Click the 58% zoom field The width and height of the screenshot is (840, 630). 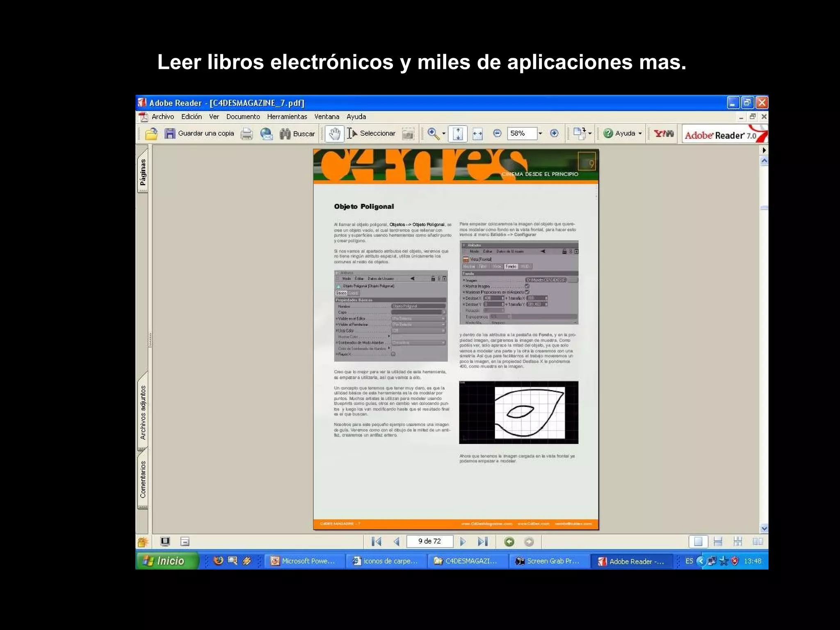click(x=522, y=133)
